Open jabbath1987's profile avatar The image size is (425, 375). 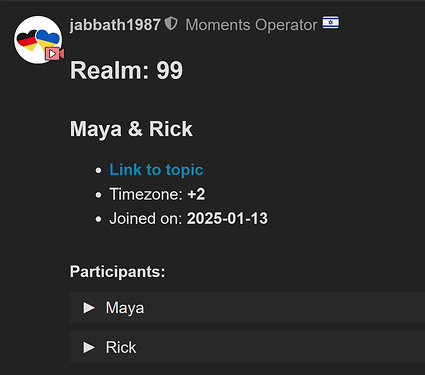click(38, 40)
